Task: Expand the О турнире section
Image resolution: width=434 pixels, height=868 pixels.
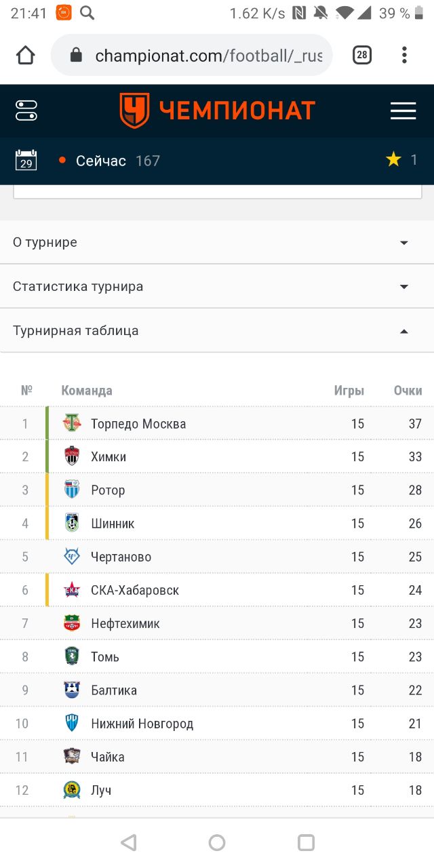Action: click(217, 242)
